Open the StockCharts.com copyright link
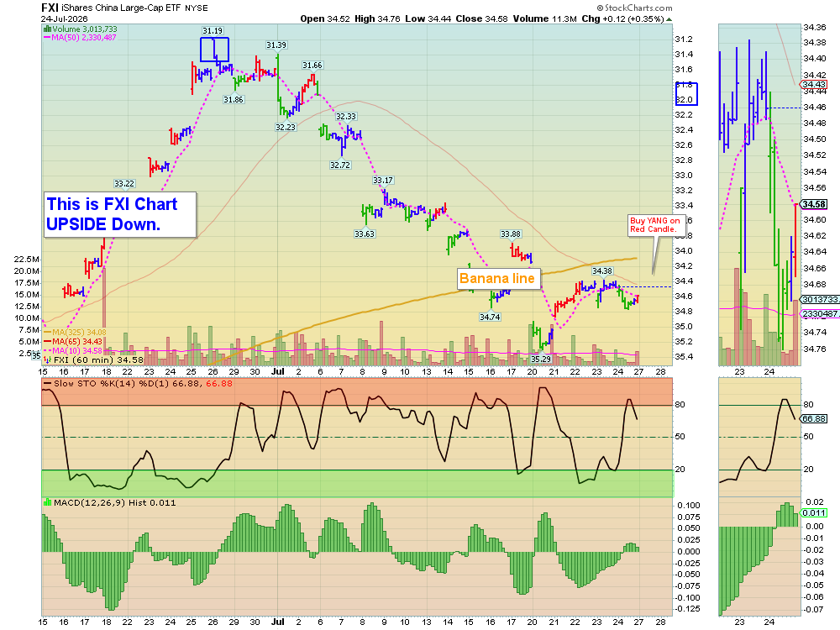The width and height of the screenshot is (840, 630). pos(634,8)
